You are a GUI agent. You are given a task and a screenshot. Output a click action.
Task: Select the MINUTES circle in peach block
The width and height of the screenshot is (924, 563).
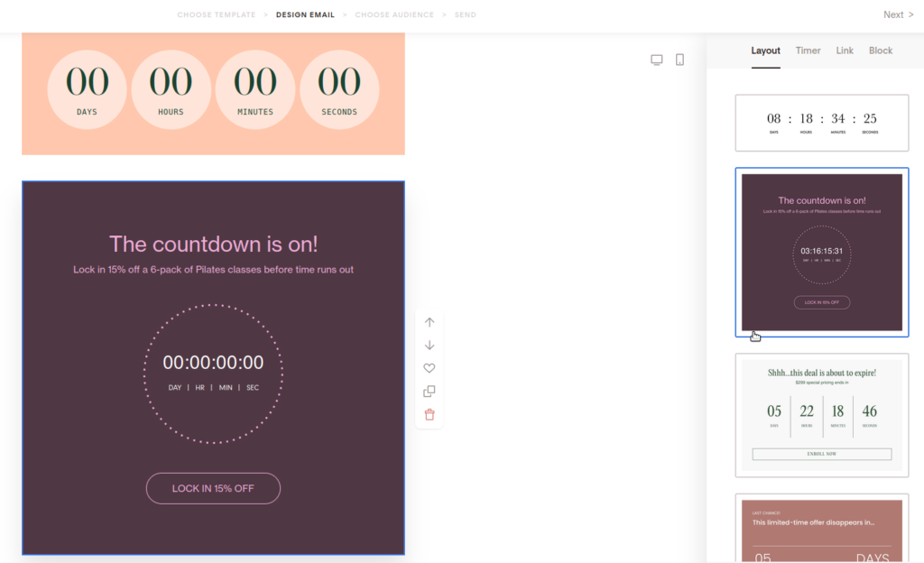pos(255,89)
